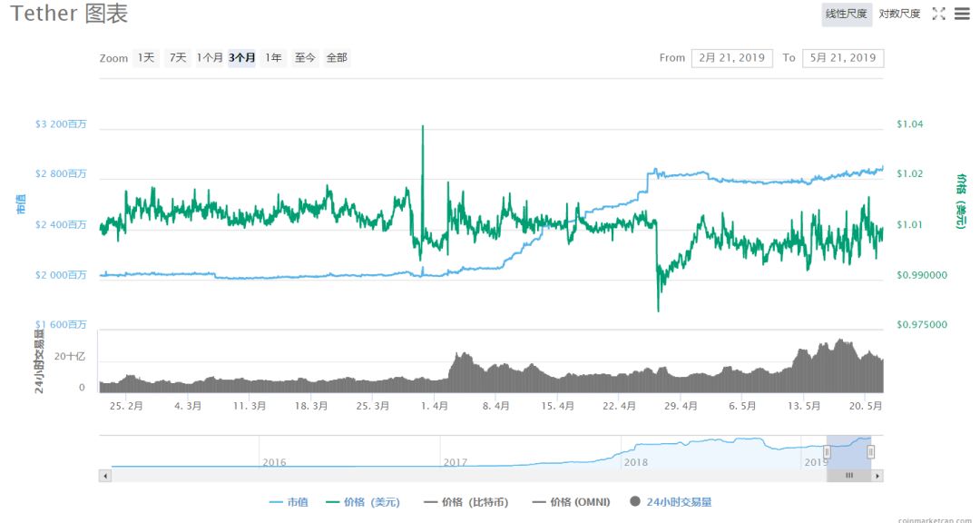Click the coinmarketcap.com credit link

pos(935,520)
